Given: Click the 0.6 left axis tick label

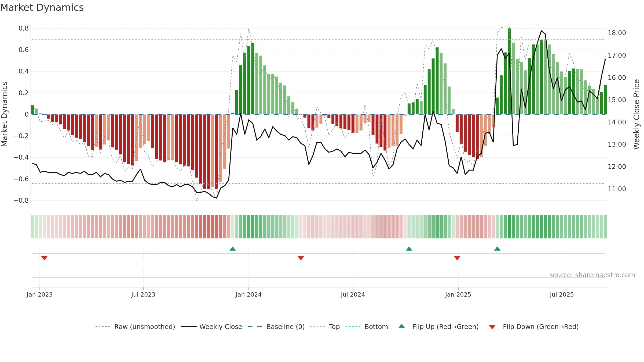Looking at the screenshot, I should [24, 50].
